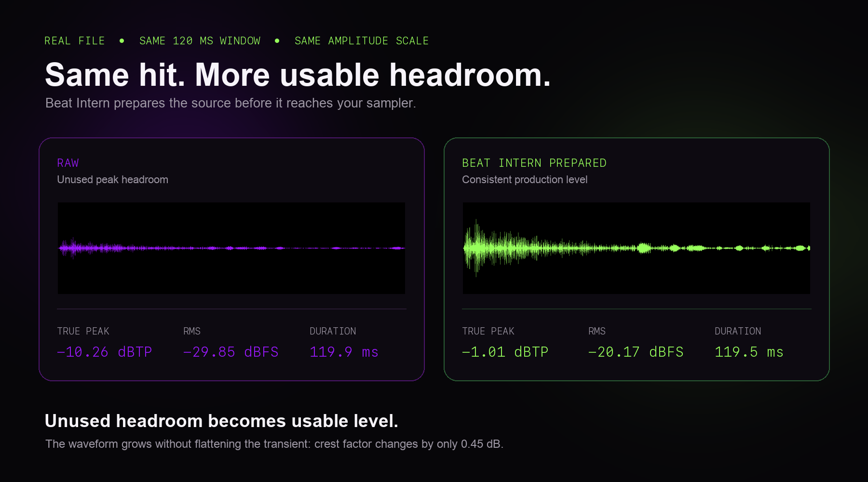Select the 'REAL FILE' label
868x482 pixels.
click(x=75, y=41)
